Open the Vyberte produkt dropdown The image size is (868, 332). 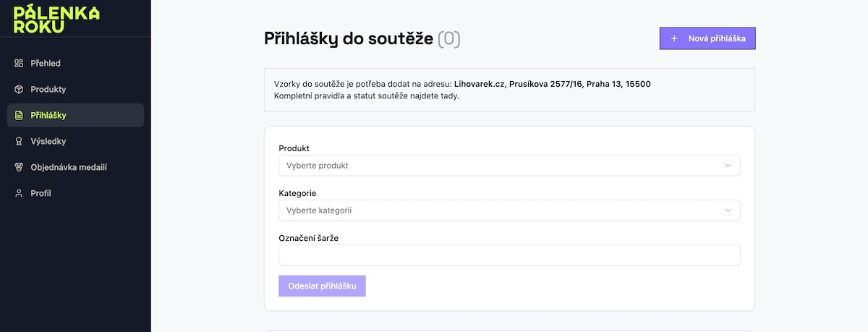(x=509, y=166)
